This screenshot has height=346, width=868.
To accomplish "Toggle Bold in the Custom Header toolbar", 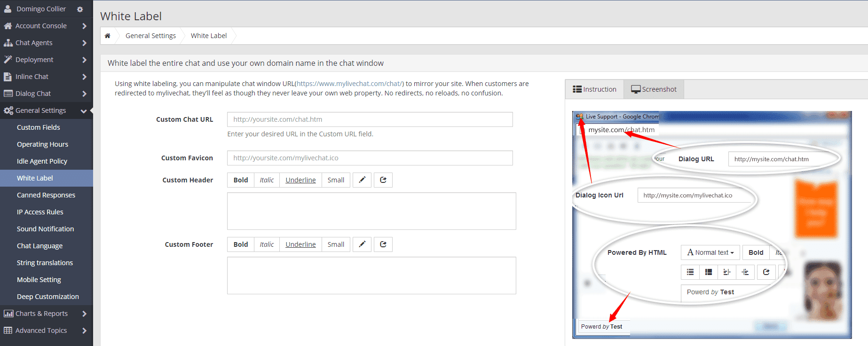I will point(241,180).
